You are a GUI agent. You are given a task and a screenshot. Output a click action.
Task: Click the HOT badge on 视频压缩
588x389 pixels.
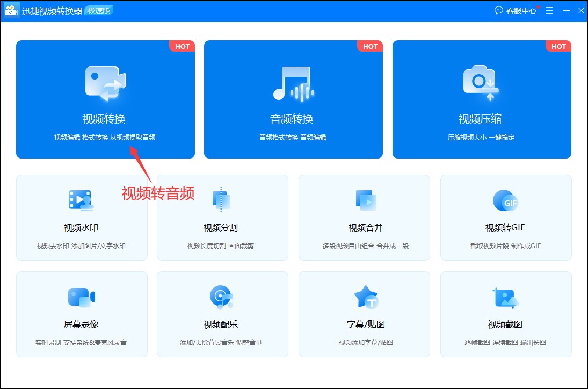click(x=558, y=47)
